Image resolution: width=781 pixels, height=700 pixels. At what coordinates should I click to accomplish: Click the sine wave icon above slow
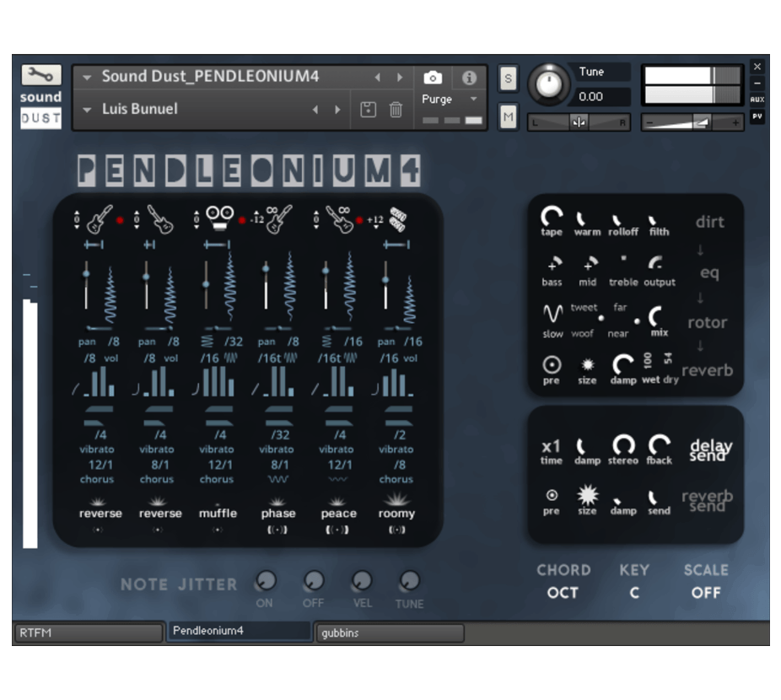pyautogui.click(x=553, y=313)
